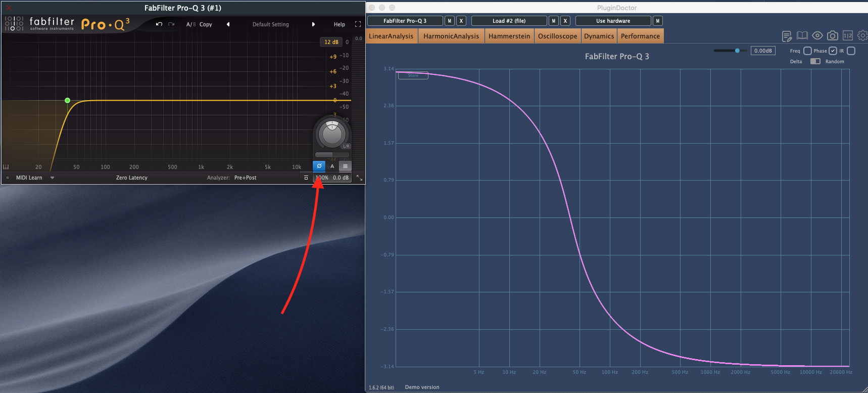Switch to the HarmonicAnalysis tab
The image size is (868, 393).
click(x=451, y=36)
